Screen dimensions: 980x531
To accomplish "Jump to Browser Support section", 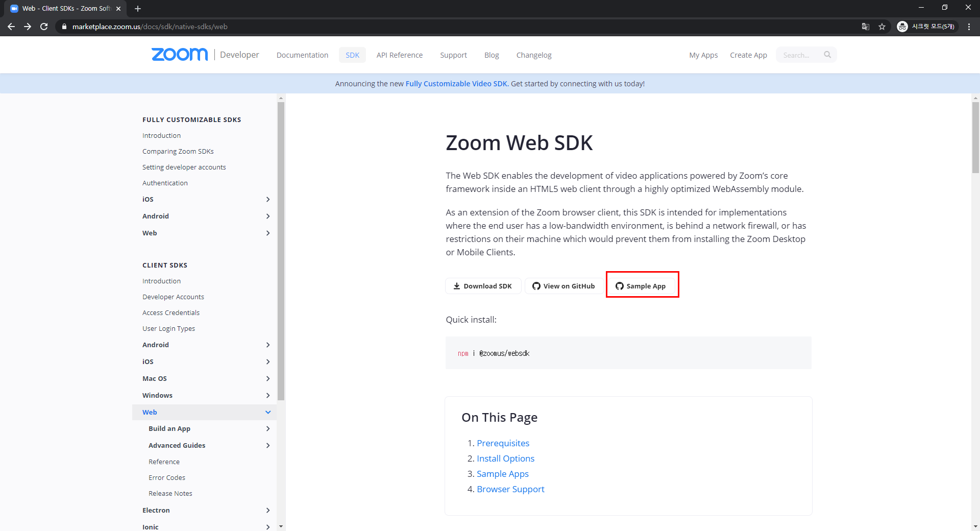I will 510,489.
